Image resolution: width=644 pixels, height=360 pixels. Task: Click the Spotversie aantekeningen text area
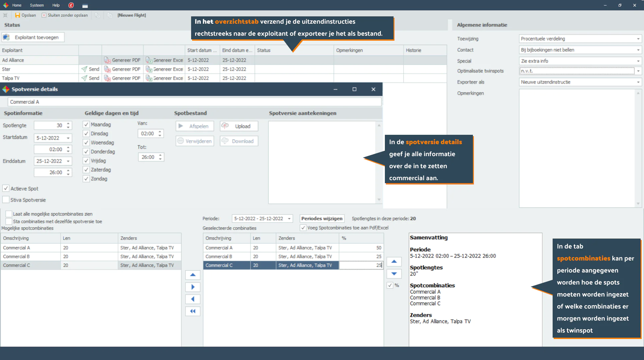[322, 162]
